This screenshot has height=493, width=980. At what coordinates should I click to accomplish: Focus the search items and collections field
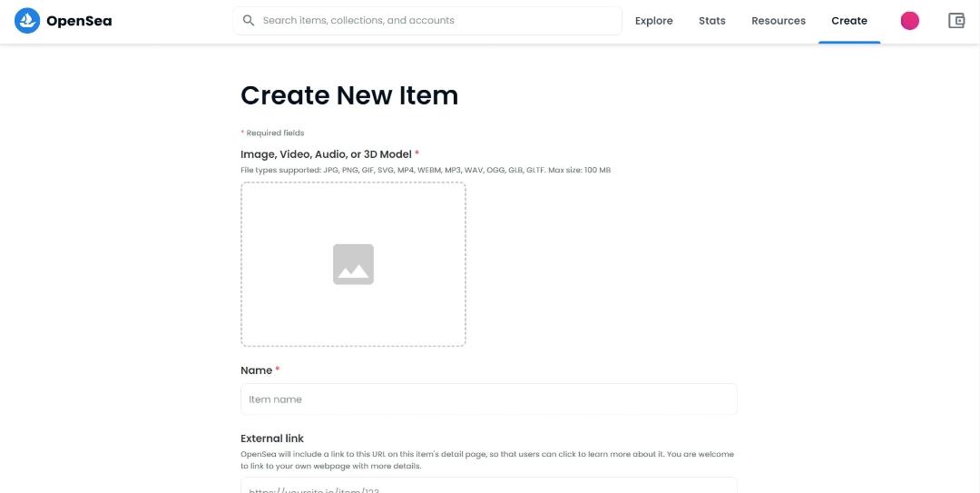click(427, 21)
